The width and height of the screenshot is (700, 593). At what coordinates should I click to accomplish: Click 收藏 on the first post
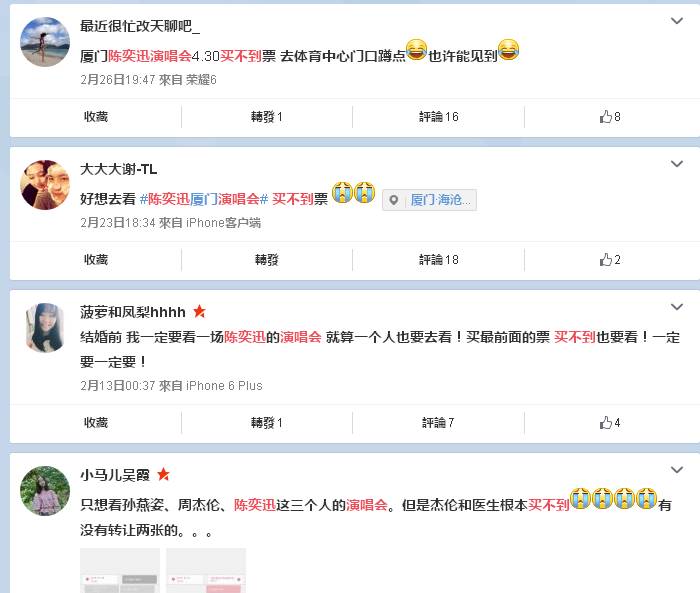click(96, 117)
